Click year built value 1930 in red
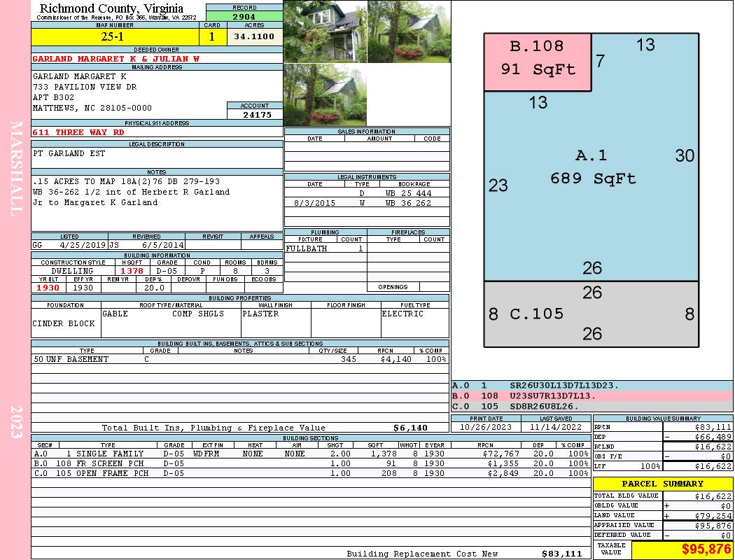The height and width of the screenshot is (560, 735). click(x=48, y=288)
